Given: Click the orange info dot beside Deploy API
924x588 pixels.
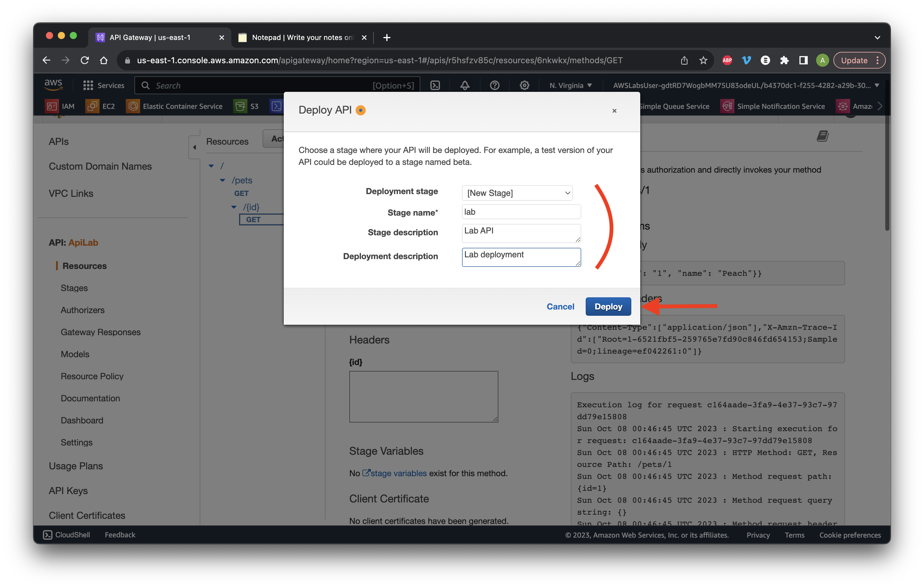Looking at the screenshot, I should [x=360, y=111].
